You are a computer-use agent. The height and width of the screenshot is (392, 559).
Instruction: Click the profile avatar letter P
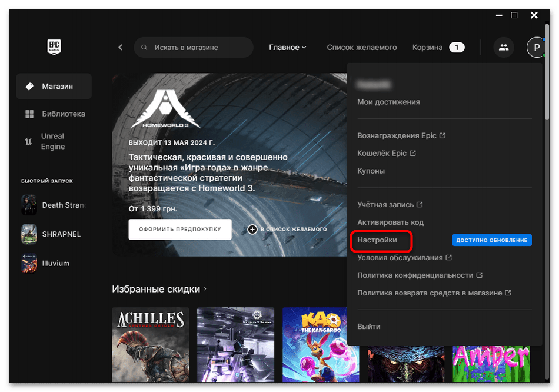[536, 47]
